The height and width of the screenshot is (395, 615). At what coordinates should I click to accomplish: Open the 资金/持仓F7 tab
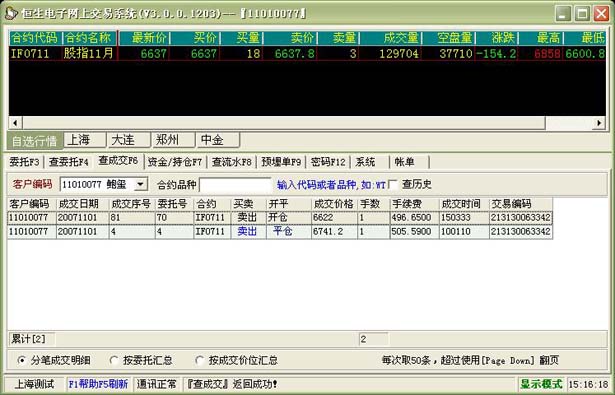[175, 162]
